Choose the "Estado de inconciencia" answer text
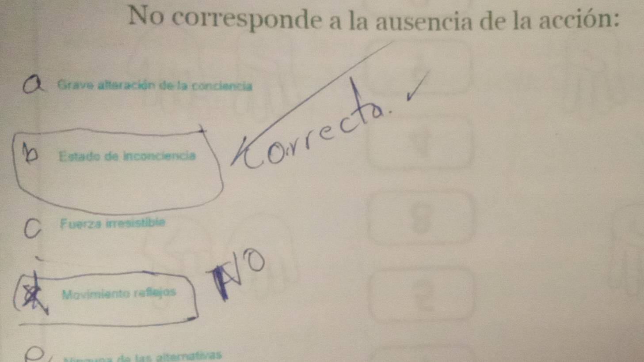The image size is (644, 362). click(127, 156)
